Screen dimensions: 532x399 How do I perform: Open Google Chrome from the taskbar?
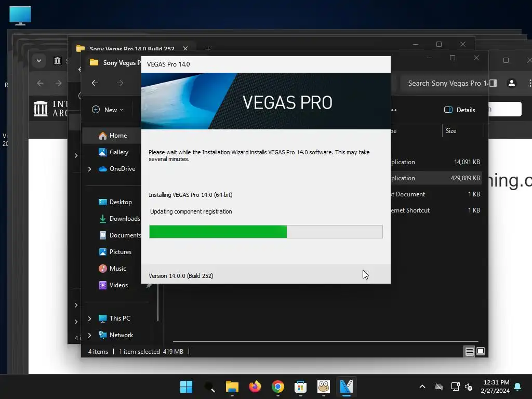277,387
